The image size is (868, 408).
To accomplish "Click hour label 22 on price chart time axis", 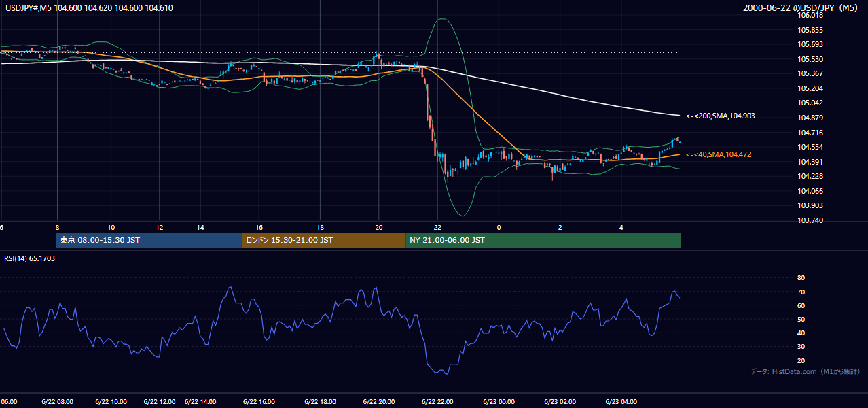I will [x=438, y=227].
